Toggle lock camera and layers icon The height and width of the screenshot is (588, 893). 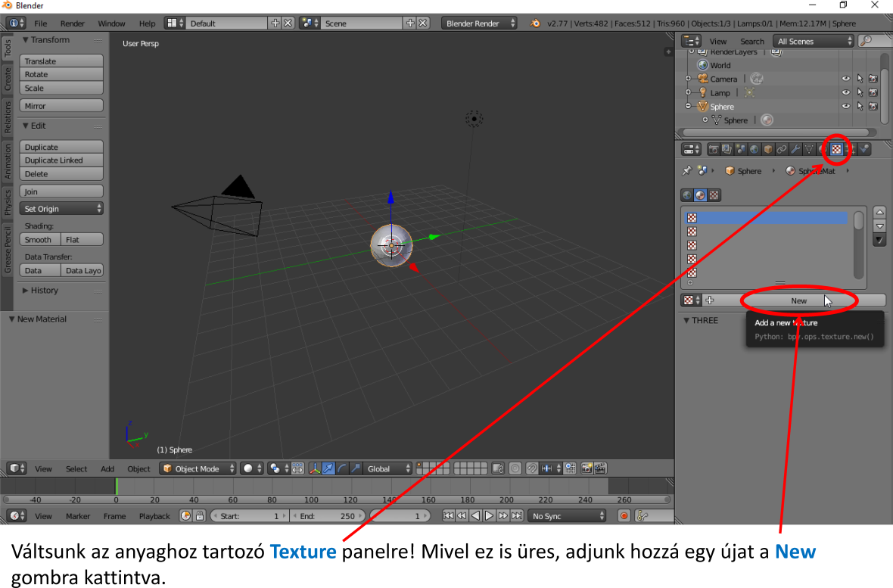click(x=498, y=469)
